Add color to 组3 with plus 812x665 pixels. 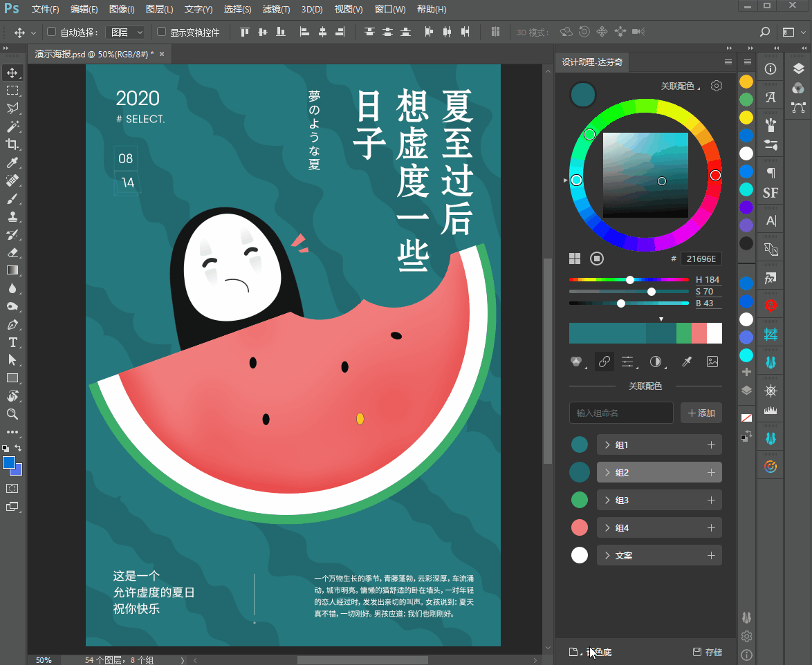pos(711,500)
